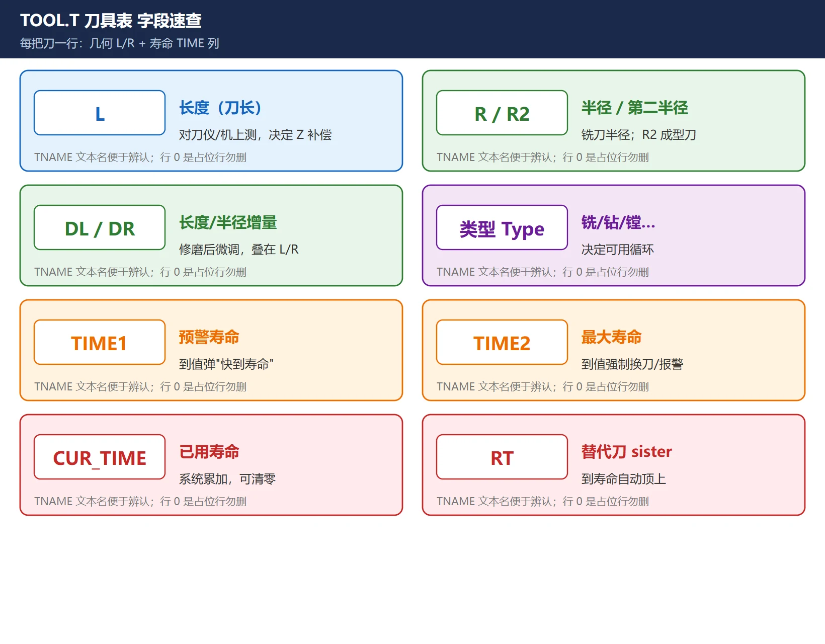Click the heading 预警寿命
The width and height of the screenshot is (825, 644).
(x=209, y=337)
